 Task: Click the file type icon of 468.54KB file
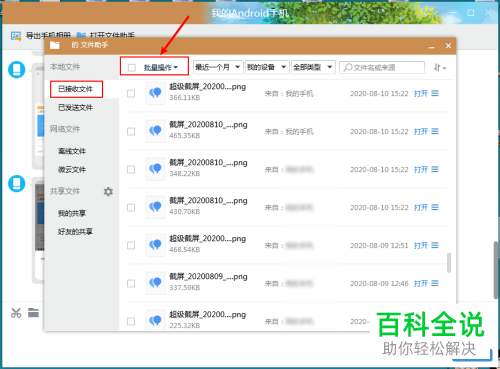pyautogui.click(x=155, y=245)
